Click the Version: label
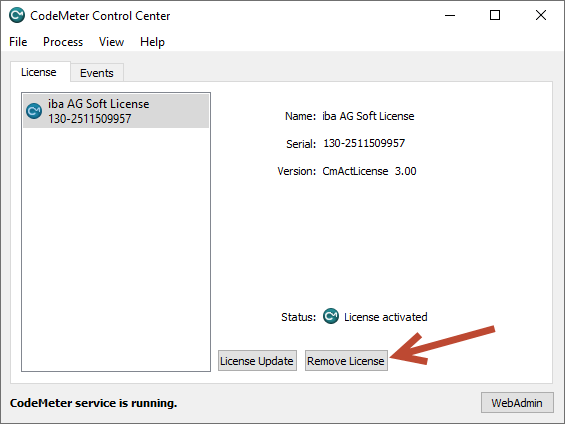565x424 pixels. click(297, 171)
